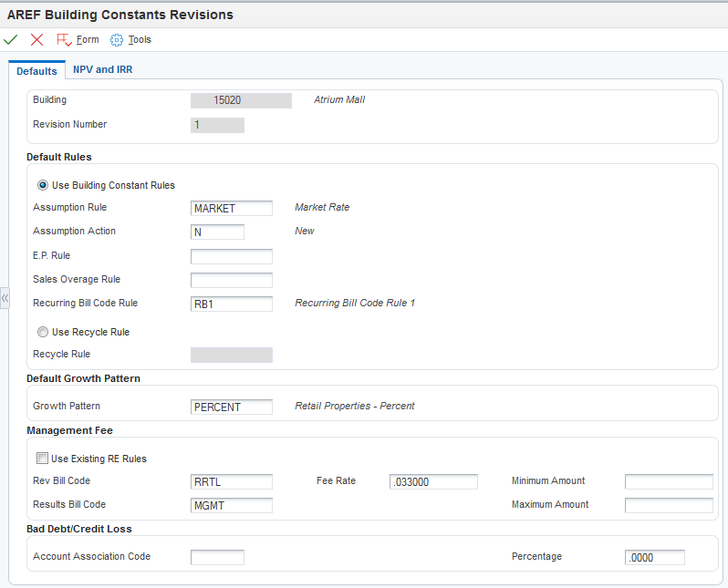
Task: Click the disabled Recycle Rule field
Action: pos(231,355)
